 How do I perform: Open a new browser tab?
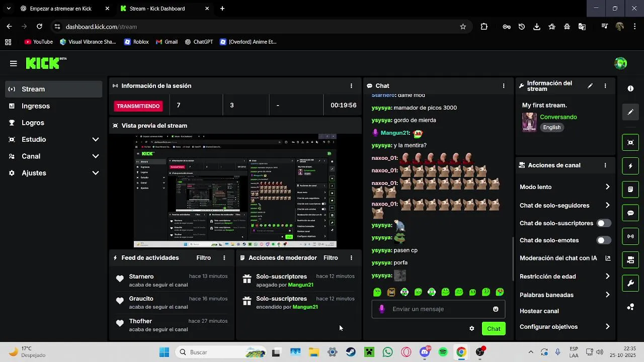222,9
